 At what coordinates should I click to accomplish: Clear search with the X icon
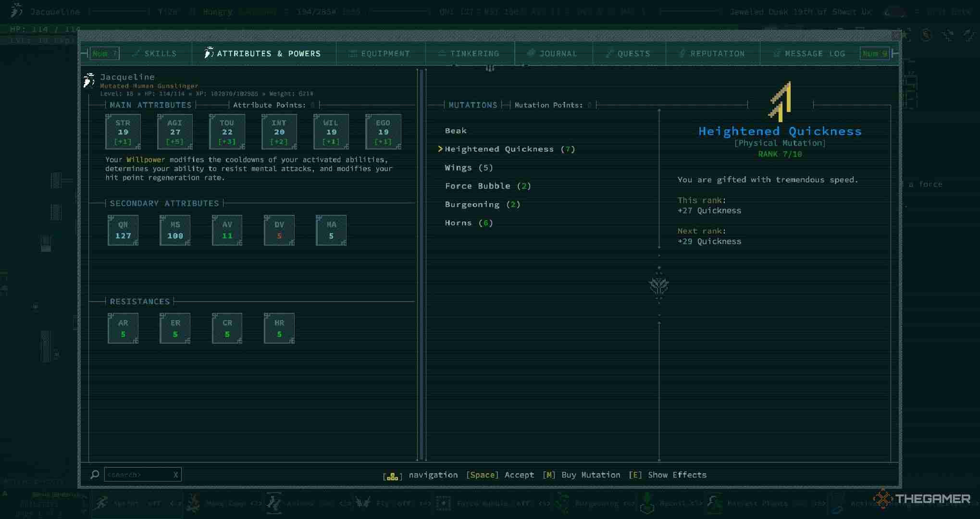click(175, 475)
